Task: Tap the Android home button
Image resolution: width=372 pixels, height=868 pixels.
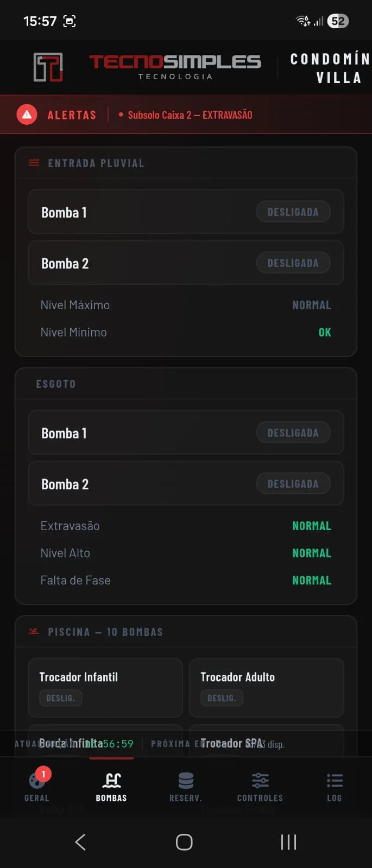Action: click(x=184, y=841)
